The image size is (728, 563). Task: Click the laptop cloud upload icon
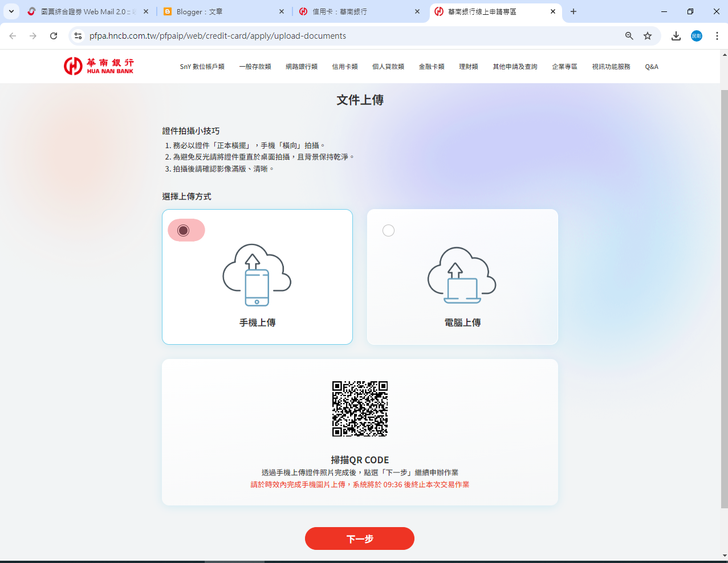(462, 275)
